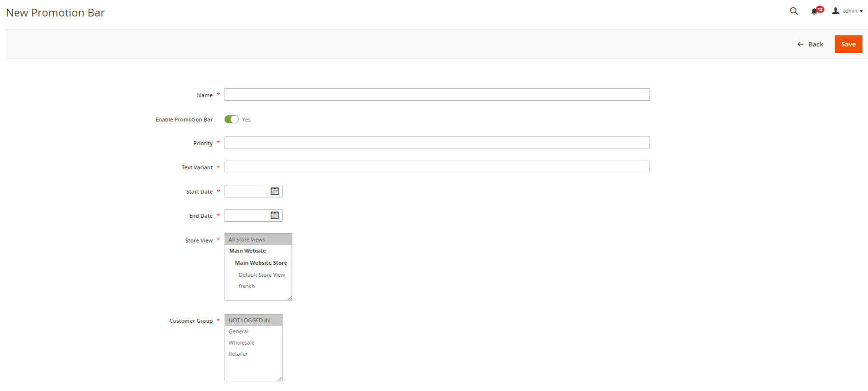
Task: Click into the Text Variant field
Action: (437, 167)
